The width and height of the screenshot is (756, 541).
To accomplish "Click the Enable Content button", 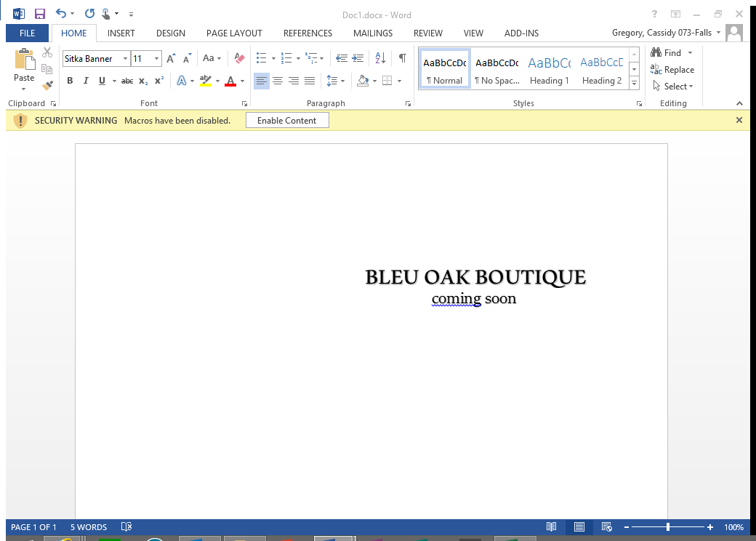I will (x=287, y=121).
